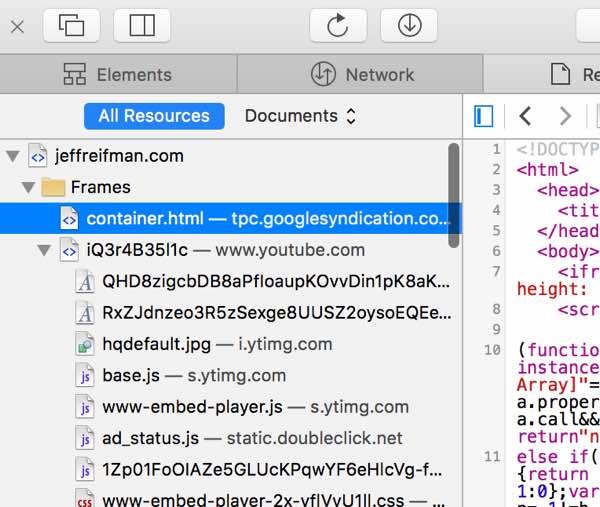600x507 pixels.
Task: Click the js icon beside 1Zp01FoOlAZe5
Action: click(85, 470)
